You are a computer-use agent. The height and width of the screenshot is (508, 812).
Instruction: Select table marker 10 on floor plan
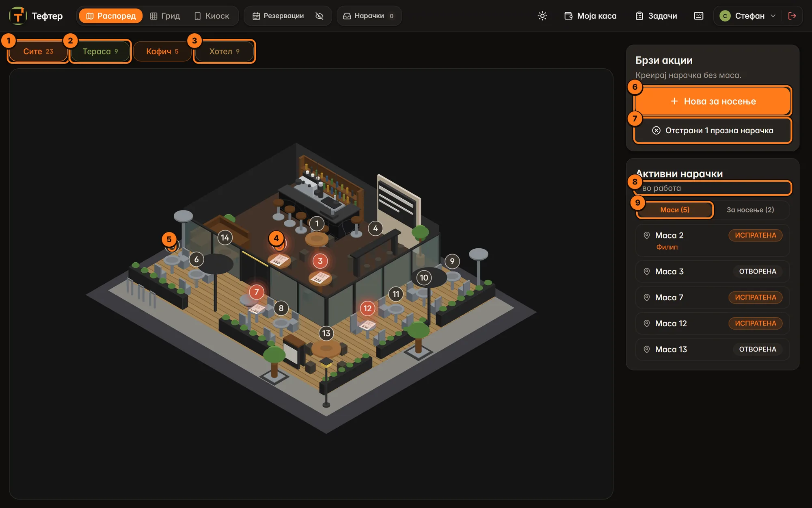(x=424, y=278)
